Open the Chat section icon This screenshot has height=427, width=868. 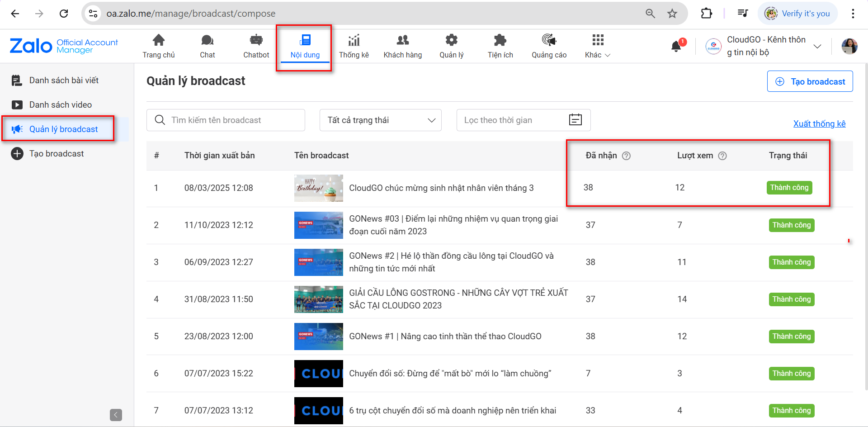[207, 40]
